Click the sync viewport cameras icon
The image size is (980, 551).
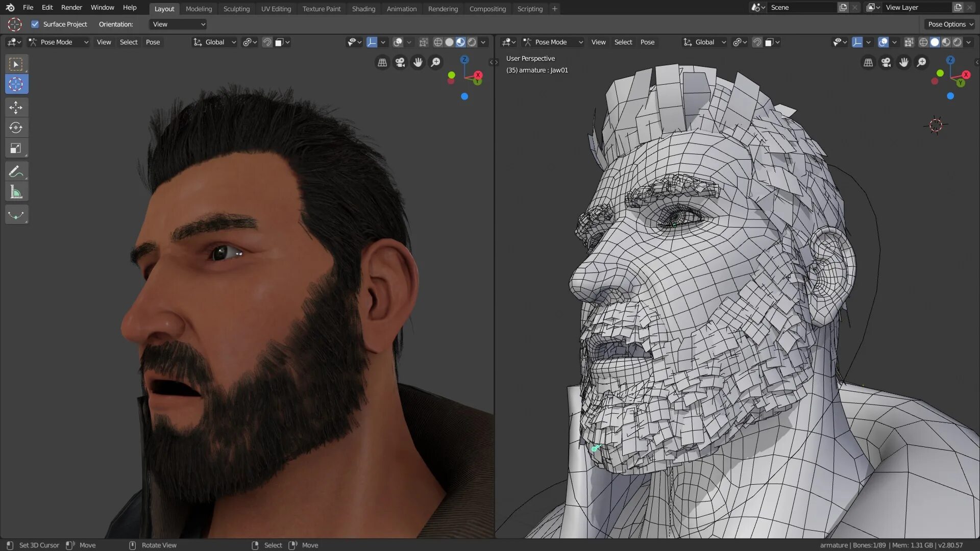[494, 62]
